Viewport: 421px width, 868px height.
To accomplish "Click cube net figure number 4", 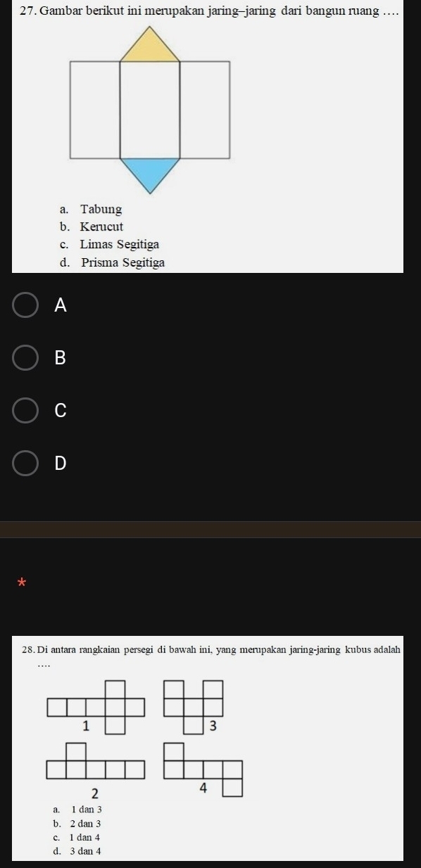I will click(x=203, y=769).
